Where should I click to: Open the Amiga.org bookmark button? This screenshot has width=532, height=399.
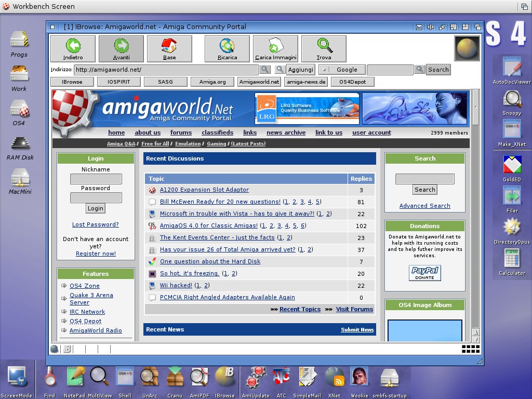point(212,82)
